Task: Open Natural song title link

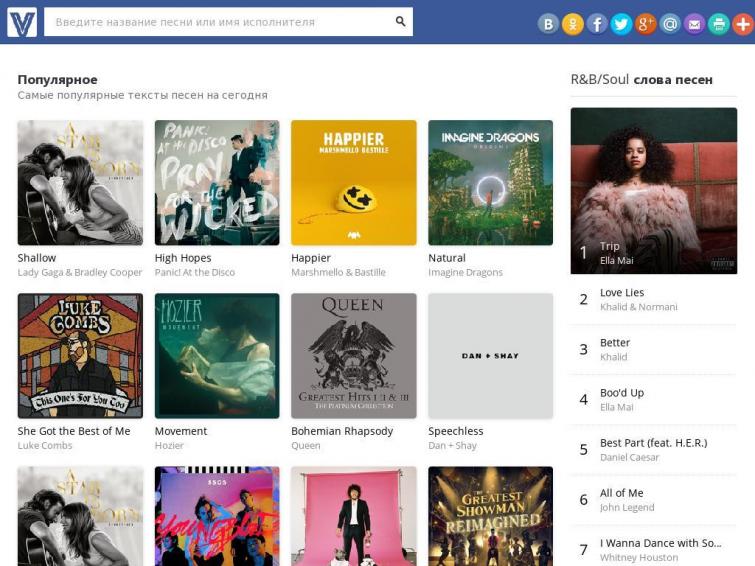Action: click(447, 258)
